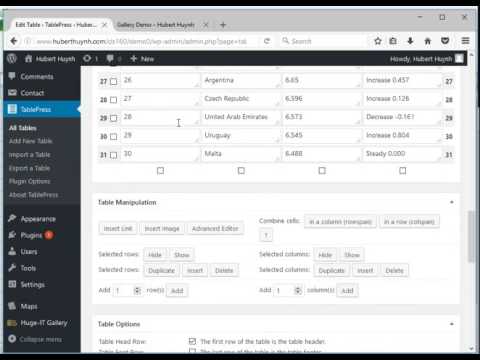The height and width of the screenshot is (360, 480).
Task: Open Howdy, Hubert Huynh account menu
Action: coord(426,59)
